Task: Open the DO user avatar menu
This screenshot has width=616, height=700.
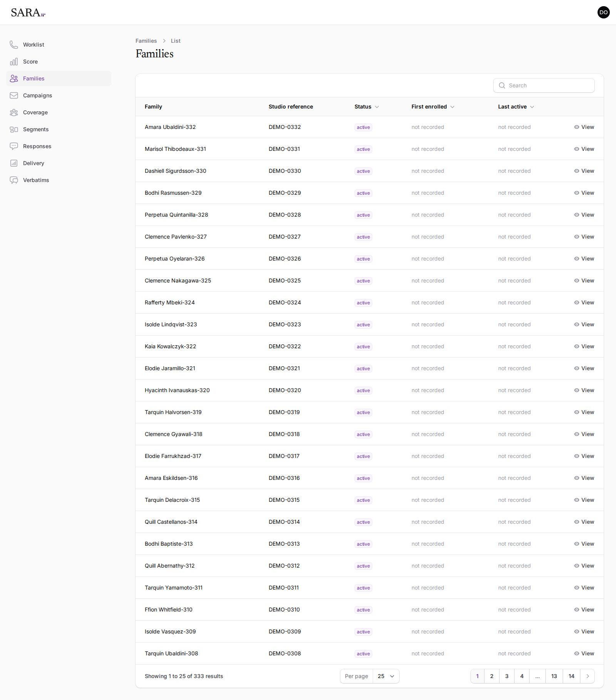Action: click(x=603, y=12)
